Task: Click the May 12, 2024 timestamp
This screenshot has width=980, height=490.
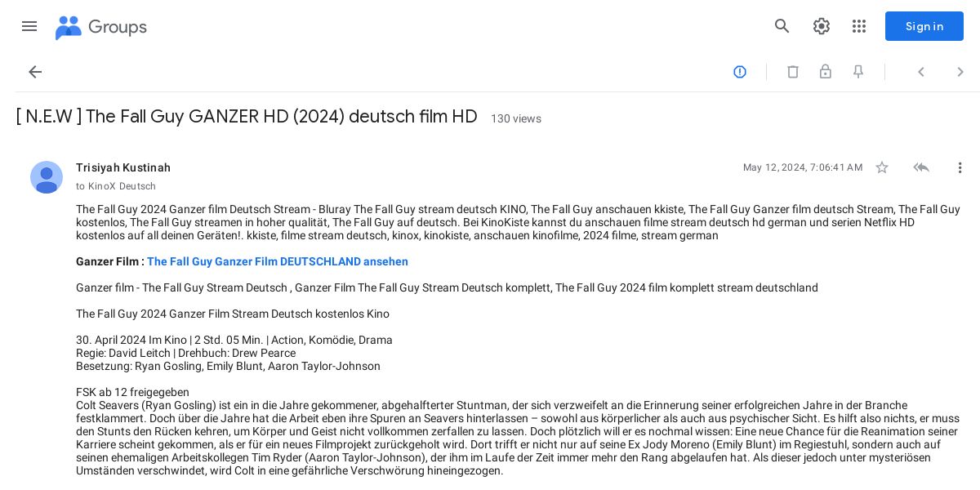Action: (x=803, y=167)
